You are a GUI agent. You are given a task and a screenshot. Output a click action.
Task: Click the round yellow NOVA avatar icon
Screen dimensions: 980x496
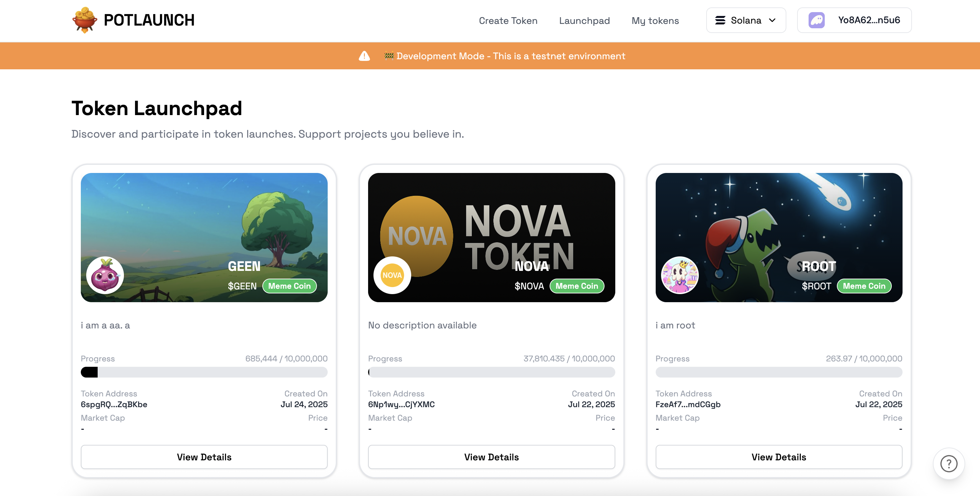(392, 275)
